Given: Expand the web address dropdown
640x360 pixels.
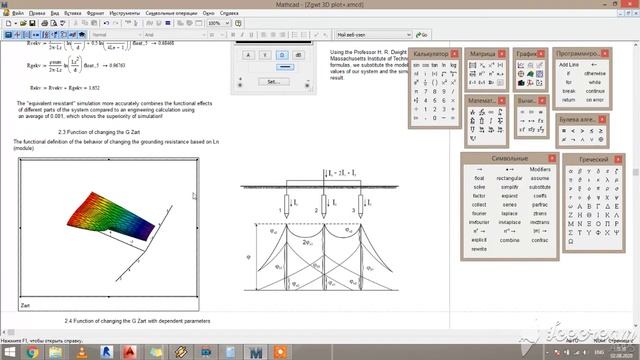Looking at the screenshot, I should coord(409,35).
